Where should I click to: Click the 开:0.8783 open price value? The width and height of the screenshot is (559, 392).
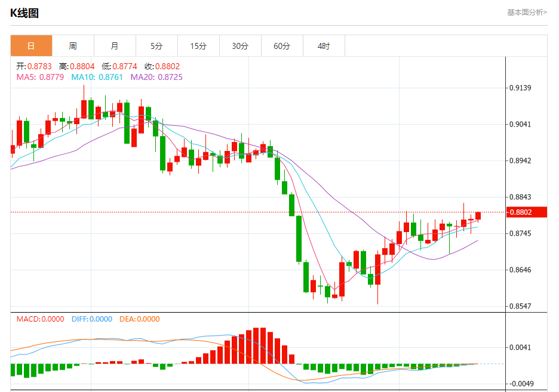point(34,66)
